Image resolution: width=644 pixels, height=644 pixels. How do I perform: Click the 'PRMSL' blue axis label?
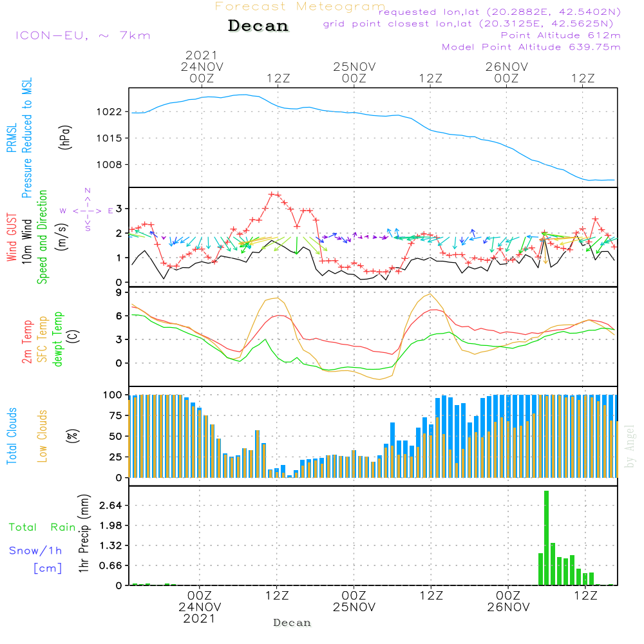tap(12, 138)
